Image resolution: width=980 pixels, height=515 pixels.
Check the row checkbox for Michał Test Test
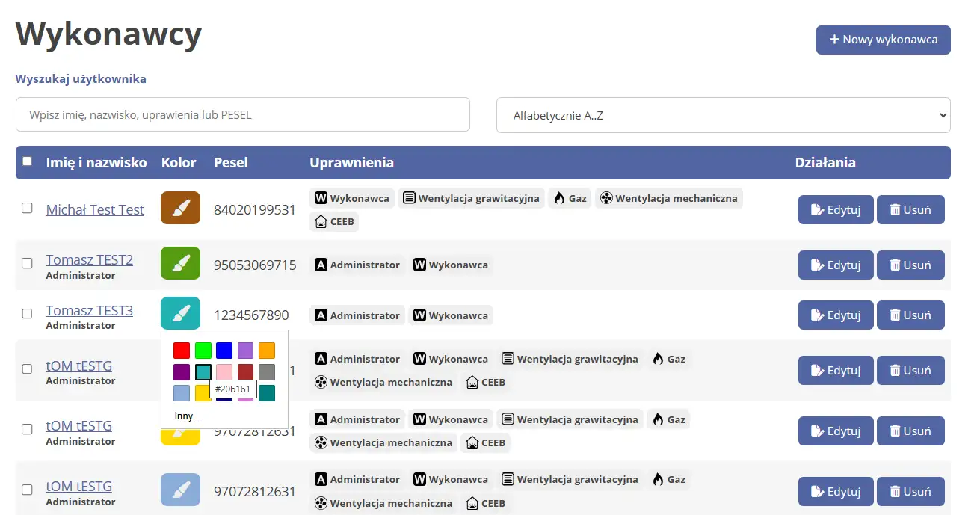tap(27, 209)
